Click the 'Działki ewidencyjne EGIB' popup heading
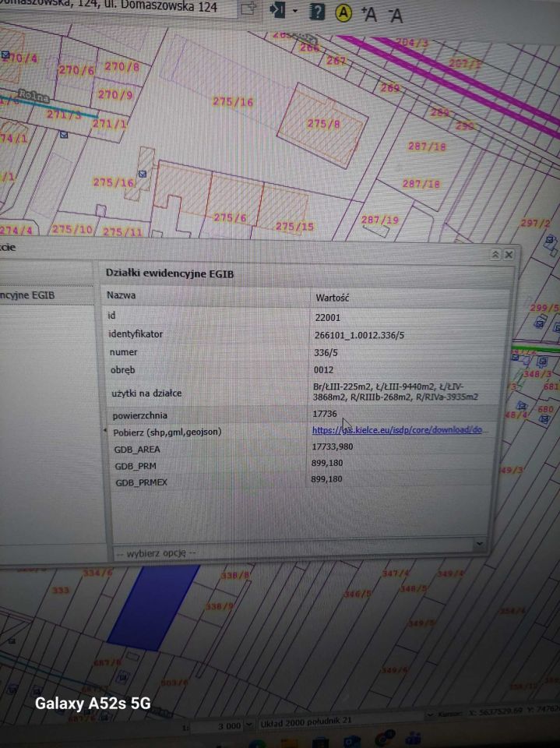The image size is (560, 748). (x=170, y=273)
